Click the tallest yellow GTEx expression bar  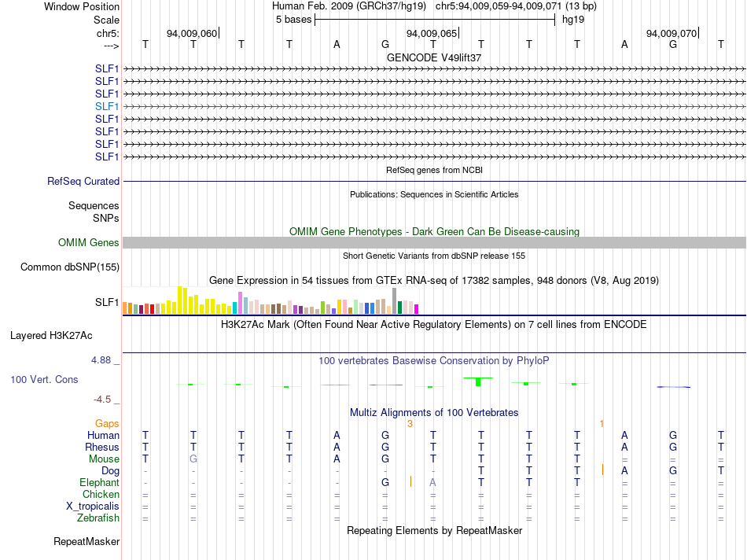179,300
